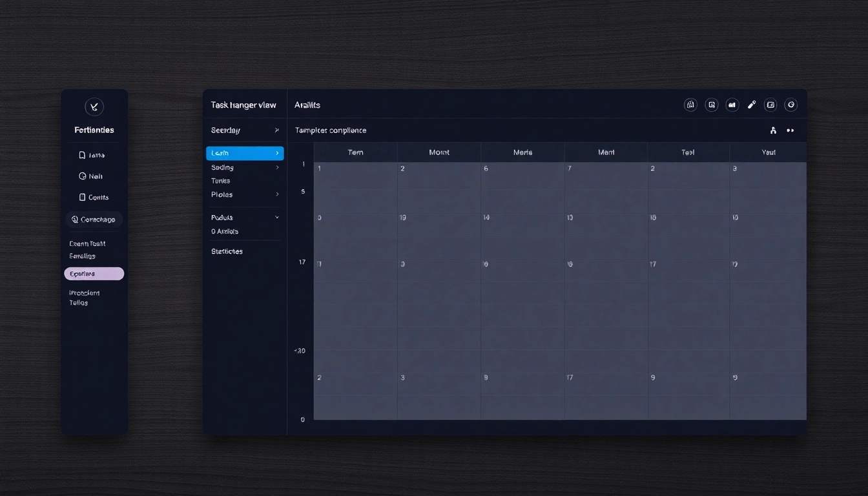Toggle the highlighted Cosrians pill in the sidebar
This screenshot has height=496, width=868.
click(x=94, y=273)
